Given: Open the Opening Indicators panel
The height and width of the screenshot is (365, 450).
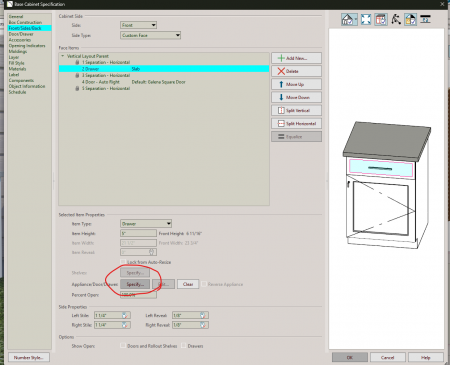Looking at the screenshot, I should point(27,46).
